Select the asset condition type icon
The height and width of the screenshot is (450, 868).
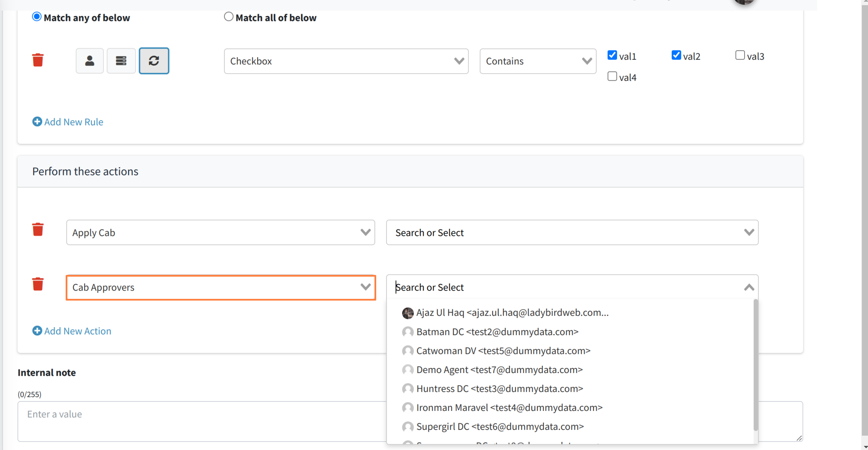pyautogui.click(x=121, y=61)
